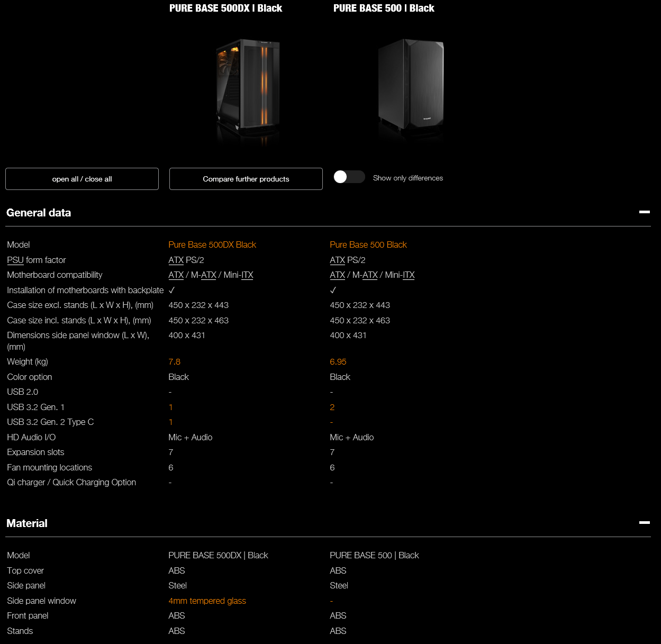Click the Side panel window label
The width and height of the screenshot is (661, 644).
click(41, 601)
